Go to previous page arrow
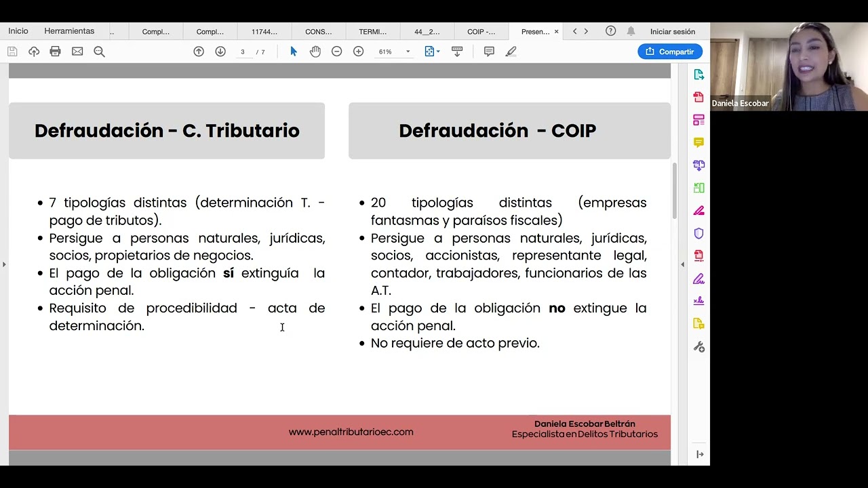The image size is (868, 488). pos(199,52)
